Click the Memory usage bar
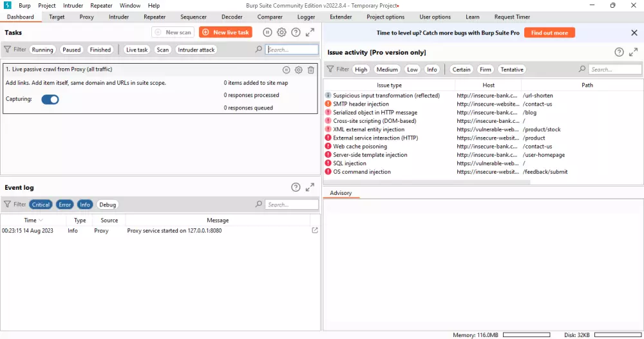Image resolution: width=644 pixels, height=339 pixels. pyautogui.click(x=527, y=335)
